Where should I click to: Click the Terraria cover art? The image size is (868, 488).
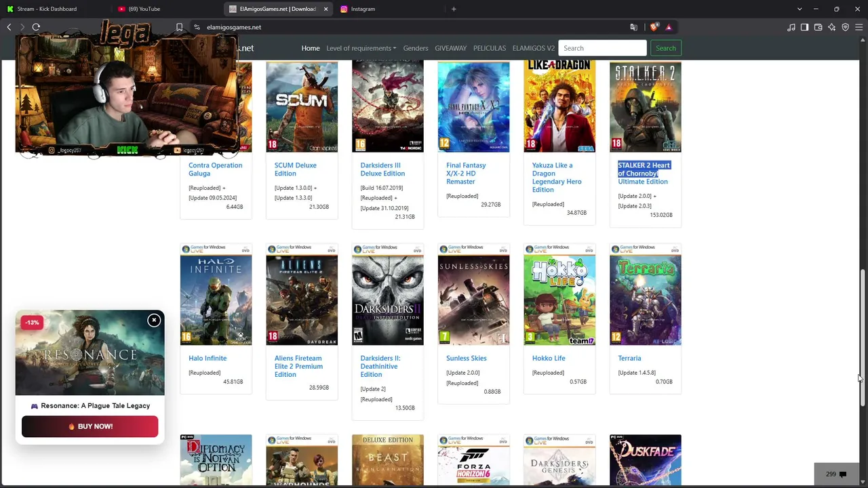point(646,295)
